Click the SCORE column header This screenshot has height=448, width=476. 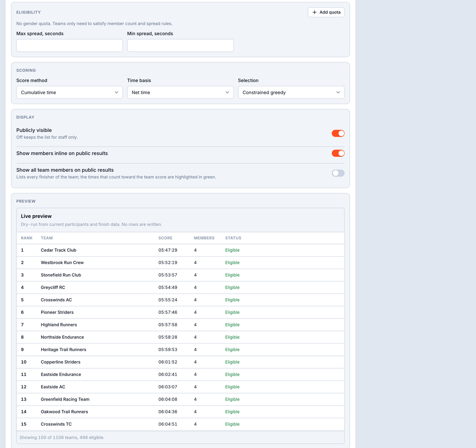point(166,238)
